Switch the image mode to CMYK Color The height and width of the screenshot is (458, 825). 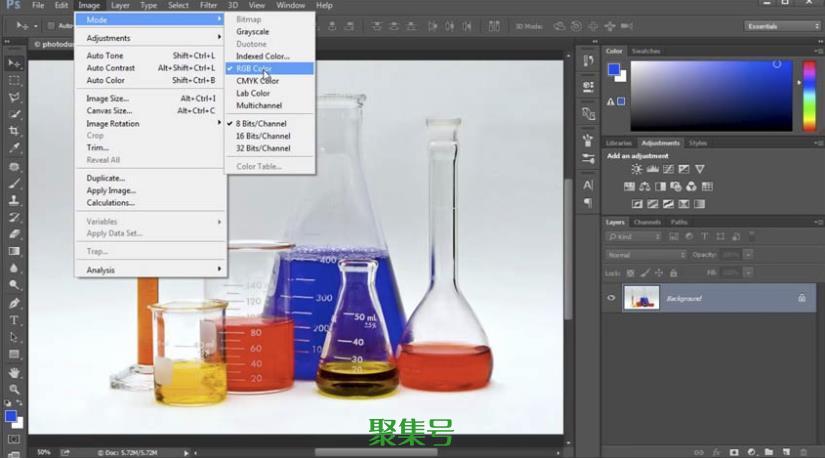coord(257,81)
